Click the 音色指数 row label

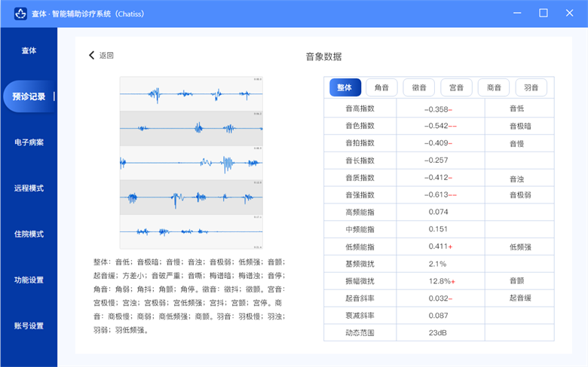(x=360, y=126)
